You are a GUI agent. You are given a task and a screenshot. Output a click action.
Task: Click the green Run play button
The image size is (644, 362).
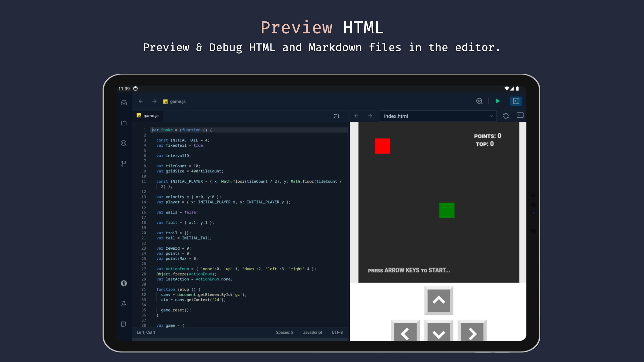[498, 101]
